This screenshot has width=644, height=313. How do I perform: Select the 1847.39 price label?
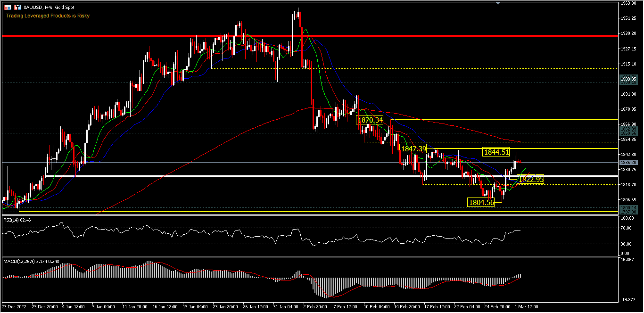[x=413, y=148]
